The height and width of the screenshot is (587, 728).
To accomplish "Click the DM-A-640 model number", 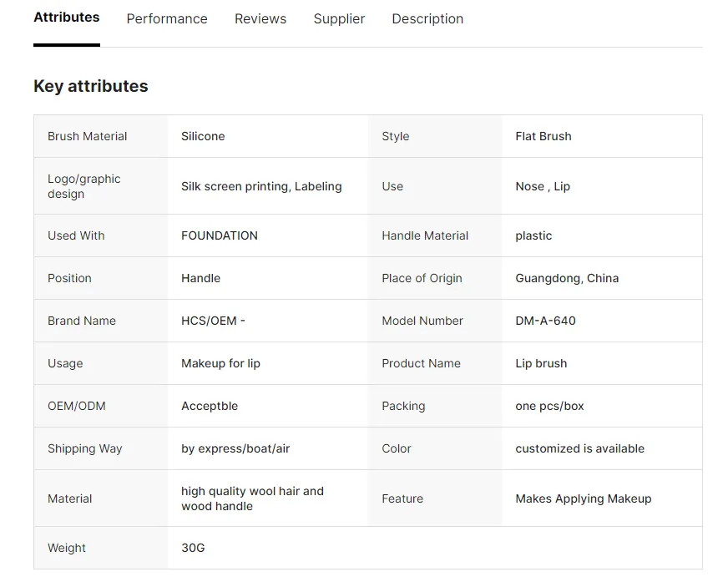I will pyautogui.click(x=545, y=321).
